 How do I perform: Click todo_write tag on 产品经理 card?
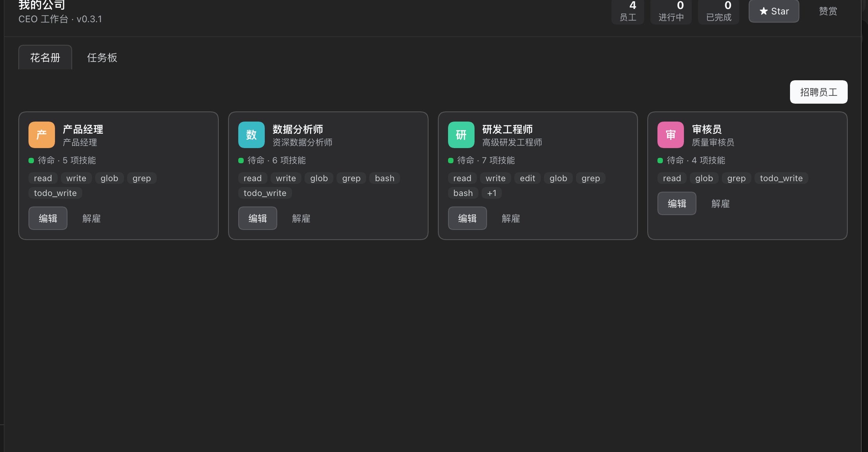tap(55, 193)
